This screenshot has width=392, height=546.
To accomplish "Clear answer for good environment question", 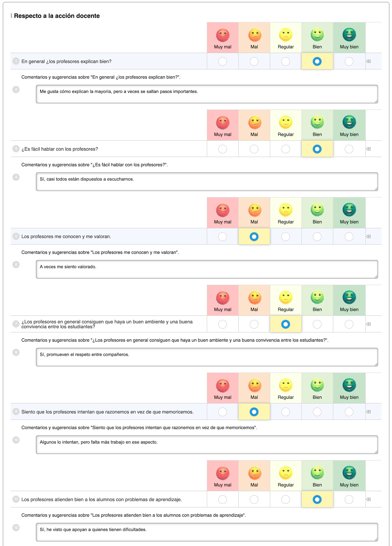I will (x=368, y=324).
